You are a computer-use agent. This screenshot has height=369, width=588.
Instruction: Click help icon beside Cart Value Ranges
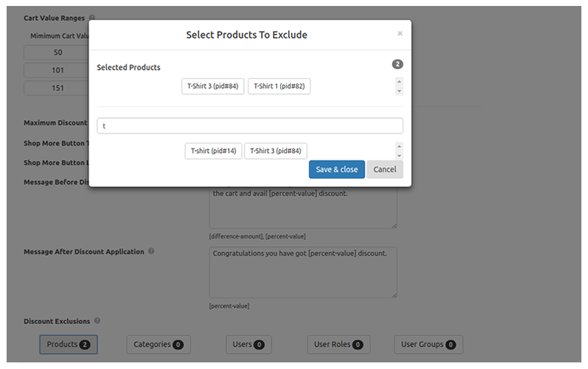tap(92, 17)
